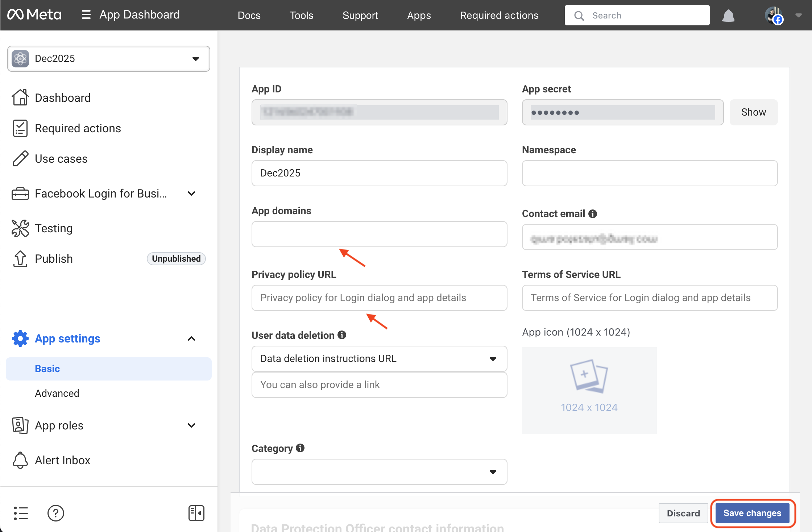
Task: Click the collapse sidebar panel icon
Action: click(x=196, y=513)
